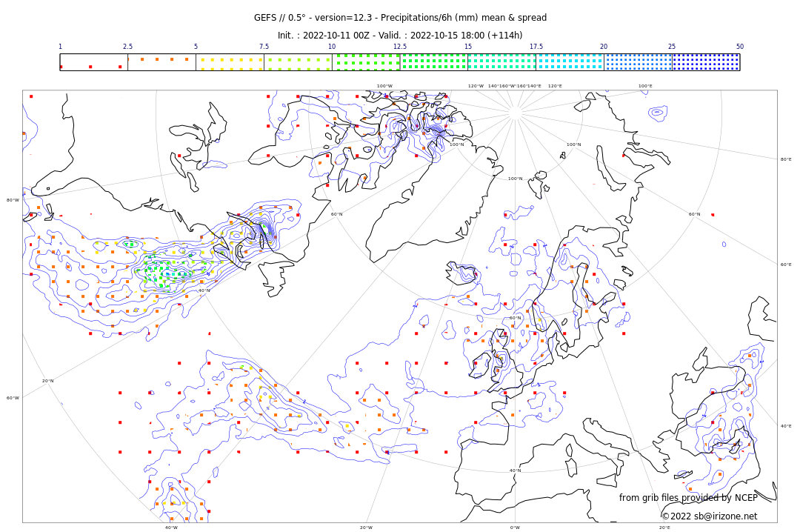Click the red 1–2.5 mm legend swatch

click(x=94, y=62)
